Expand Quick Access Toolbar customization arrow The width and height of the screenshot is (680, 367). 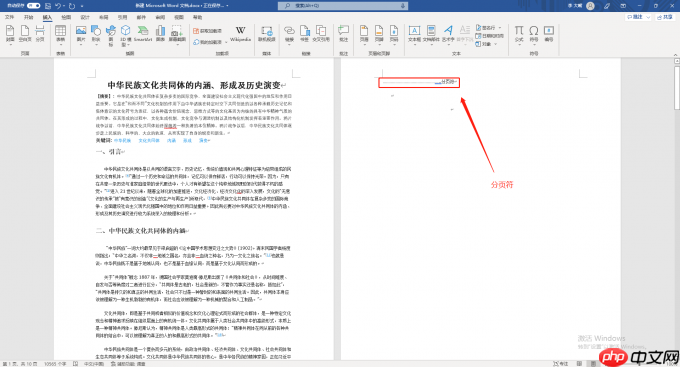pyautogui.click(x=82, y=6)
